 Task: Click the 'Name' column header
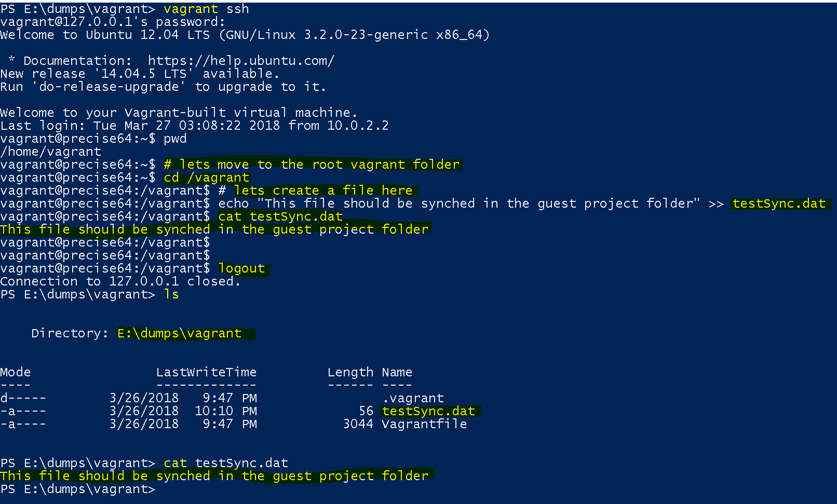(x=397, y=372)
